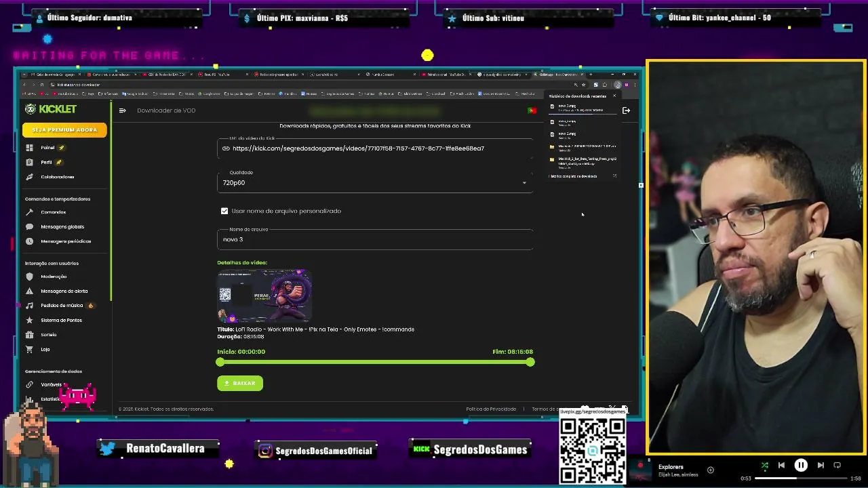Open Variáveis link icon in sidebar
868x488 pixels.
point(29,385)
